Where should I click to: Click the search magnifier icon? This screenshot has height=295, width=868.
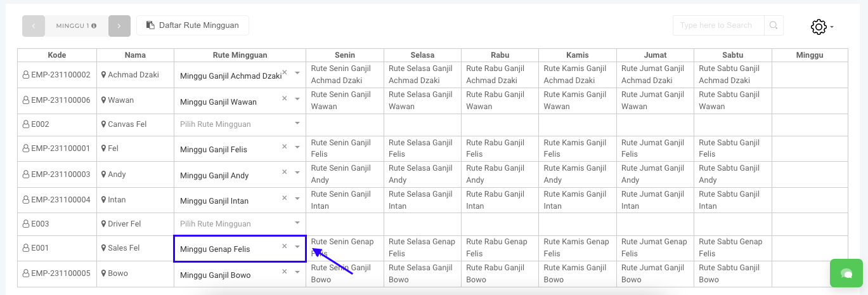tap(774, 25)
